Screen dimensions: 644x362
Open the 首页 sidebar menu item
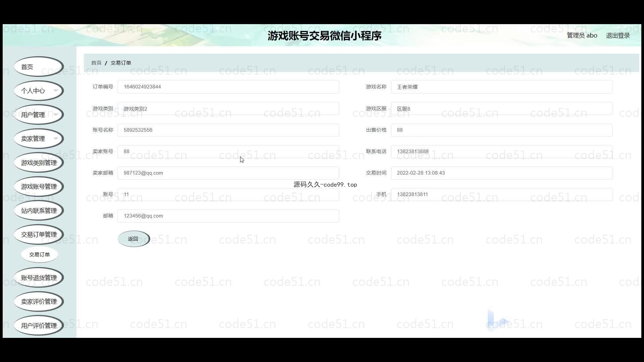[39, 67]
